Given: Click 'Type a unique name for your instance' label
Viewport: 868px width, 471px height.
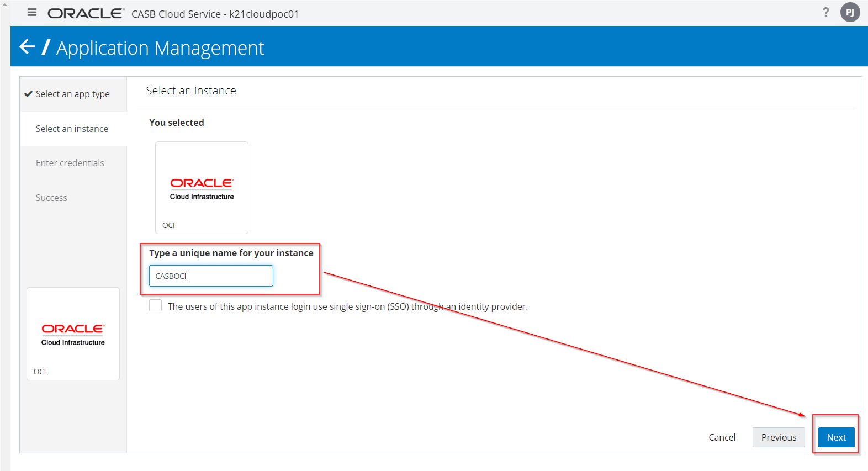Looking at the screenshot, I should pos(231,253).
